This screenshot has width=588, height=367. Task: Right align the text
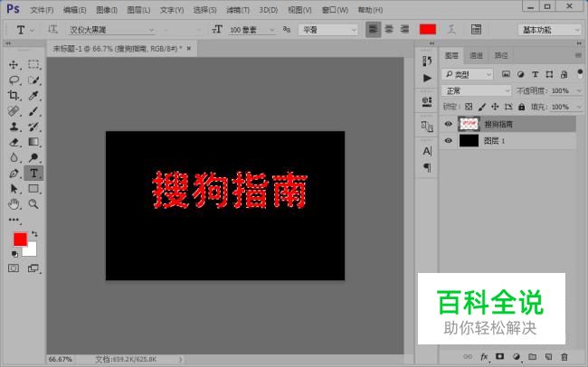(x=404, y=29)
